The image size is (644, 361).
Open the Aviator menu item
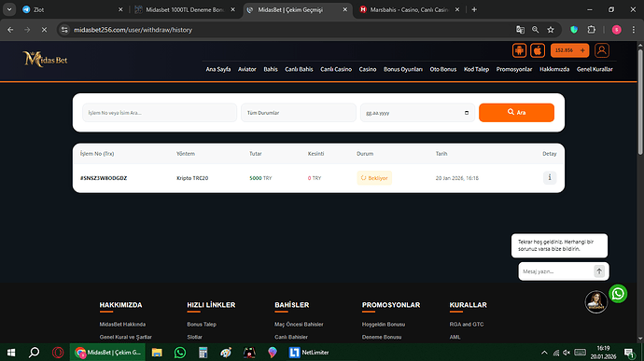(x=246, y=69)
